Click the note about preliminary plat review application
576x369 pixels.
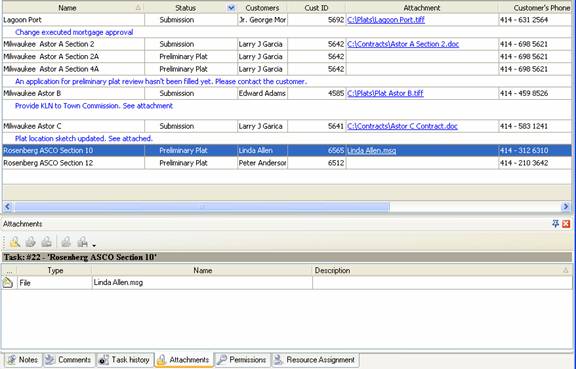tap(161, 82)
